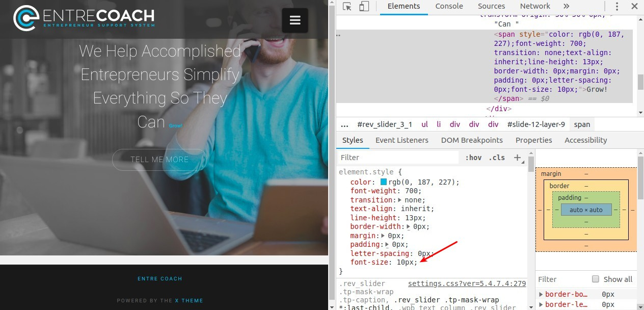Close the DevTools panel

pos(634,7)
